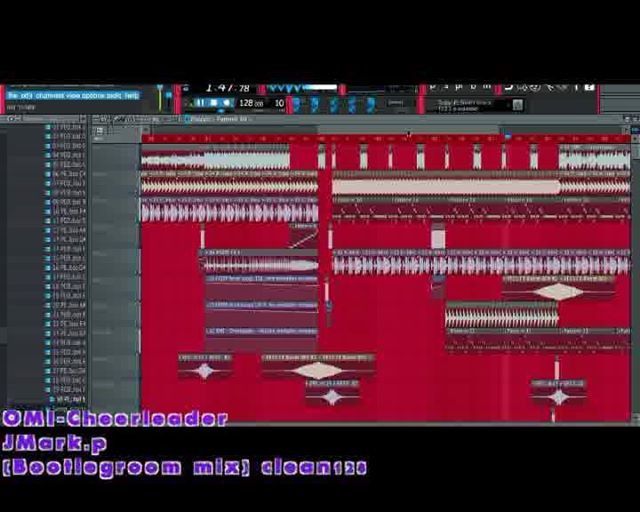Open the options menu
Screen dimensions: 640x512
point(93,96)
